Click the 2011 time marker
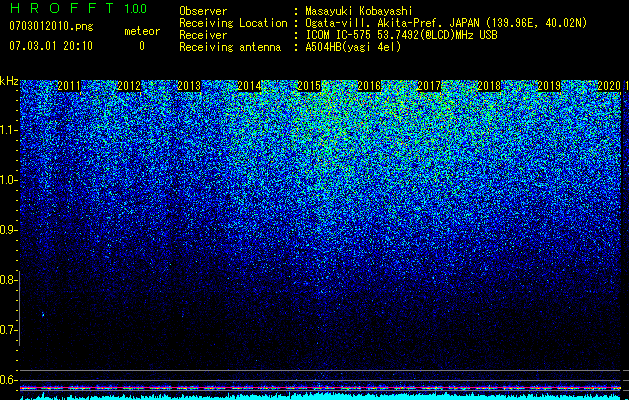The image size is (629, 400). click(x=69, y=86)
